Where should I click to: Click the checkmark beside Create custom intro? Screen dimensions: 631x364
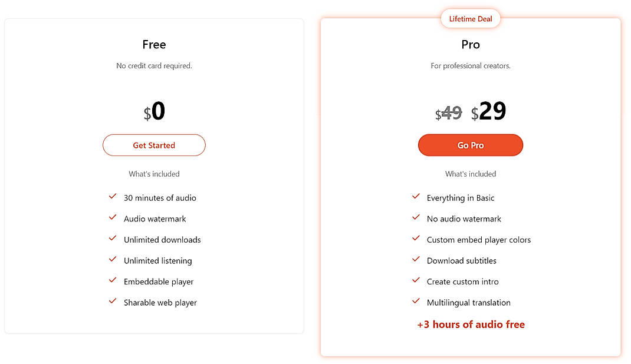point(416,280)
